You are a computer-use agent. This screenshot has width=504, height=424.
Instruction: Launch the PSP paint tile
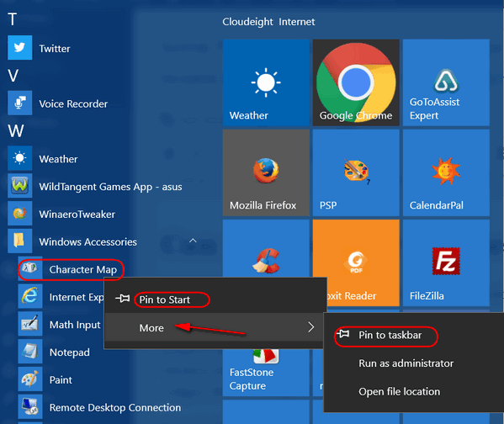(356, 172)
